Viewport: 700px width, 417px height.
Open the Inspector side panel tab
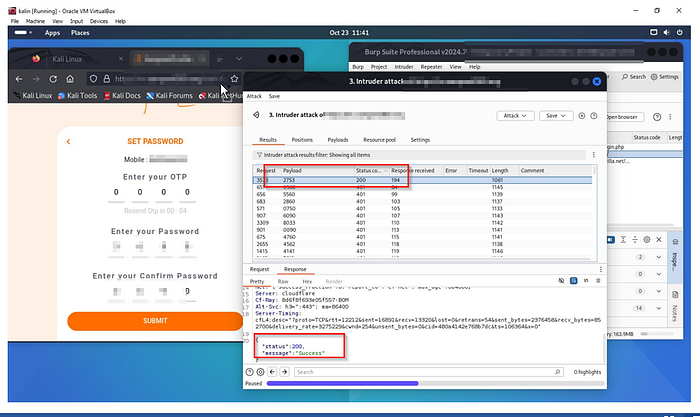tap(675, 257)
